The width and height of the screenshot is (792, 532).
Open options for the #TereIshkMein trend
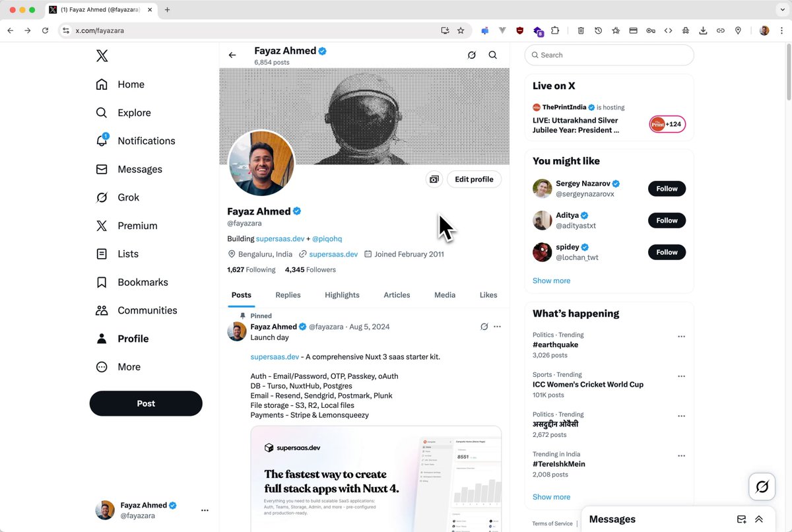(x=681, y=456)
